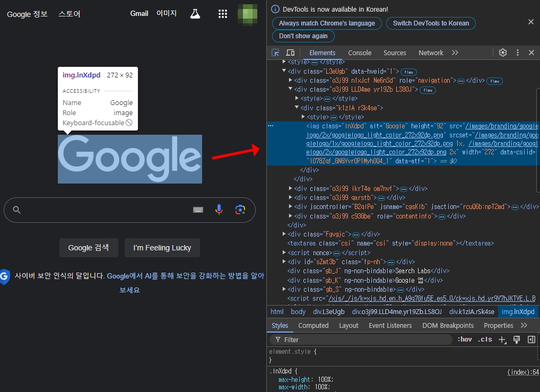Click Switch DevTools to Korean button

tap(431, 23)
